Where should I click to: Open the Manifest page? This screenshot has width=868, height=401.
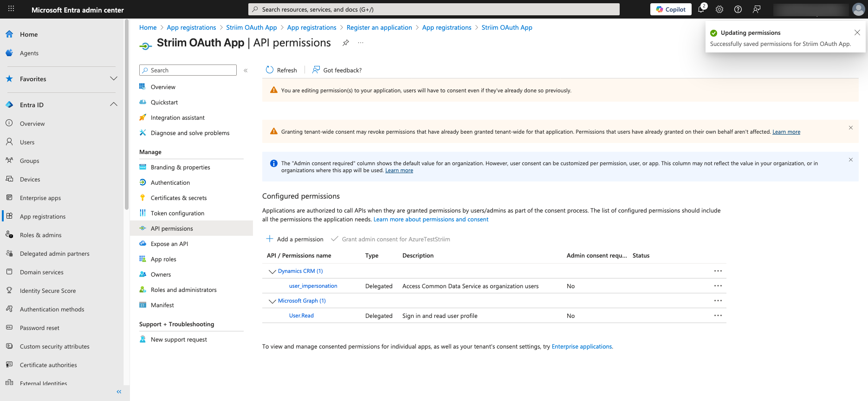tap(162, 305)
